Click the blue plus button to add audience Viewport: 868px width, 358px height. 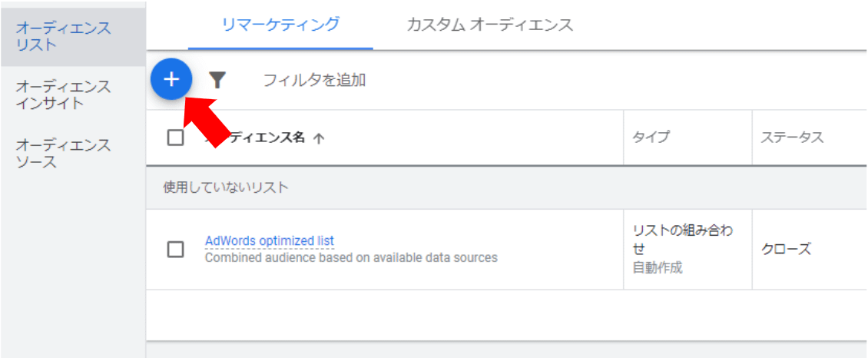point(171,79)
